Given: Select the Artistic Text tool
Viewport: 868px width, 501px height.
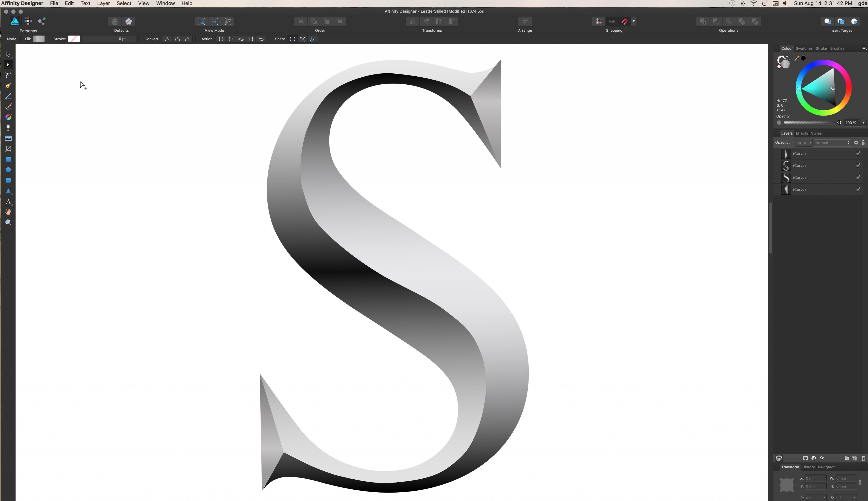Looking at the screenshot, I should point(8,202).
